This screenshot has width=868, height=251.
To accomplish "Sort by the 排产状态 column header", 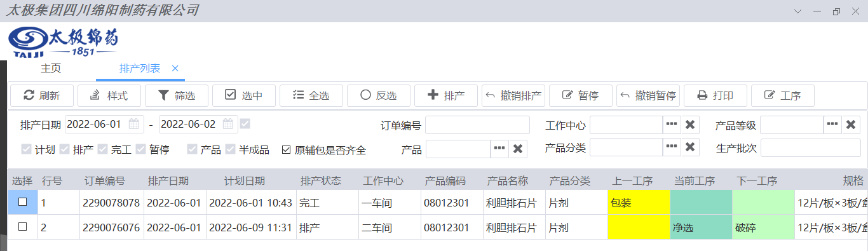I will click(x=321, y=180).
